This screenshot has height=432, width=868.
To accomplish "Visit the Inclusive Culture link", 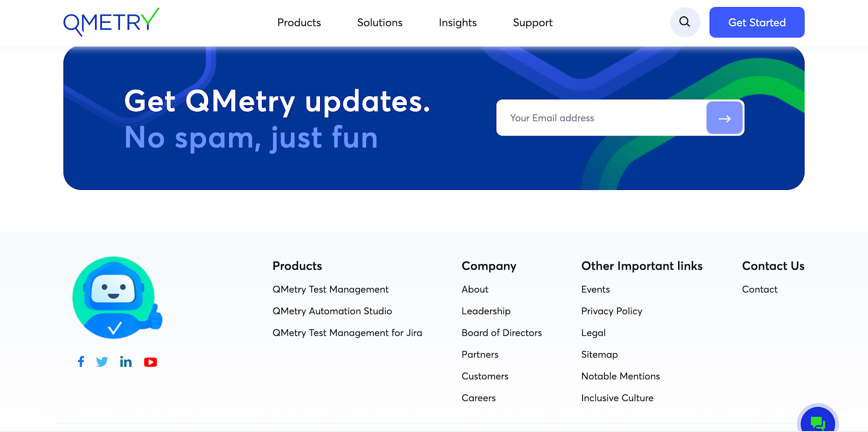I will point(617,398).
